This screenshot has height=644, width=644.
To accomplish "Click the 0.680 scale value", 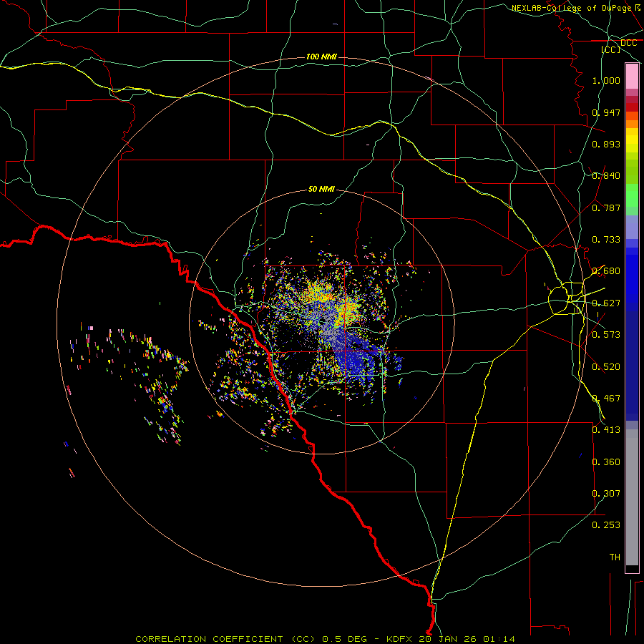I will click(x=606, y=271).
